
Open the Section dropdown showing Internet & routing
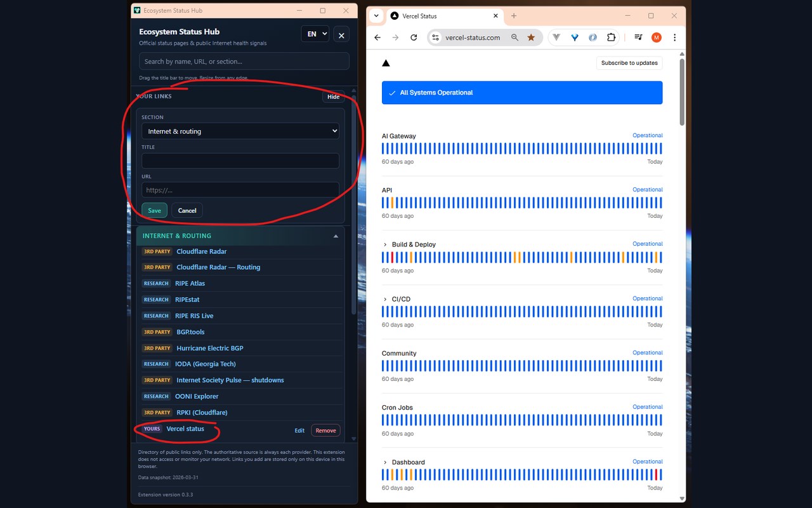tap(240, 131)
